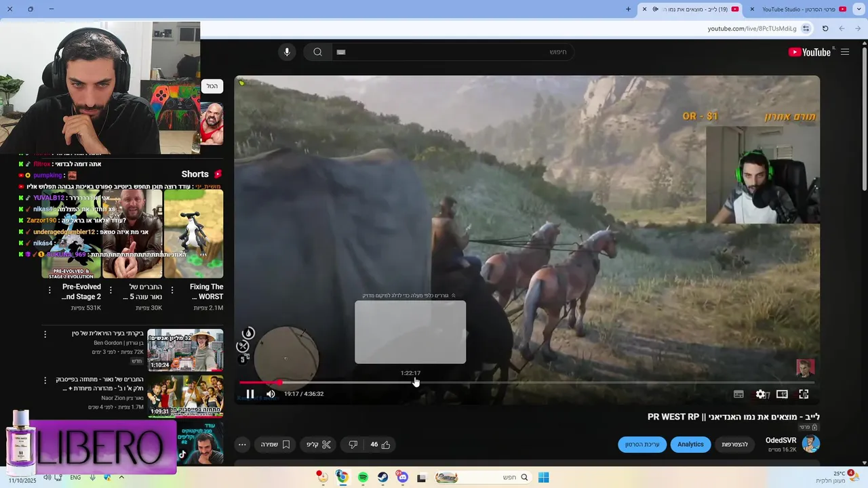Screen dimensions: 868x488
Task: Open the 'Fixing The WORST' Short thumbnail
Action: 193,234
